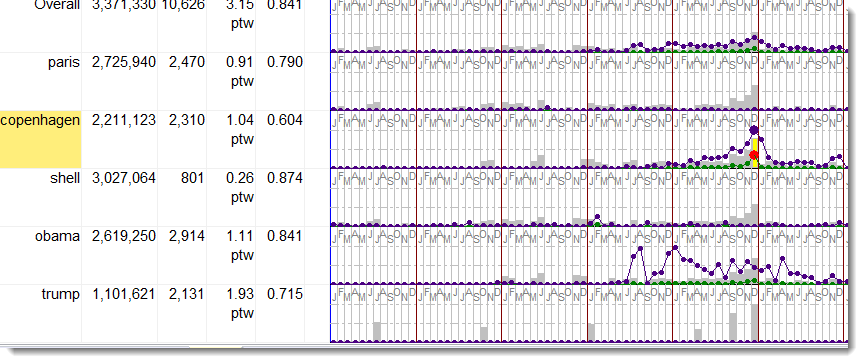This screenshot has height=363, width=863.
Task: Click the 0.26 ptw cell
Action: (240, 188)
